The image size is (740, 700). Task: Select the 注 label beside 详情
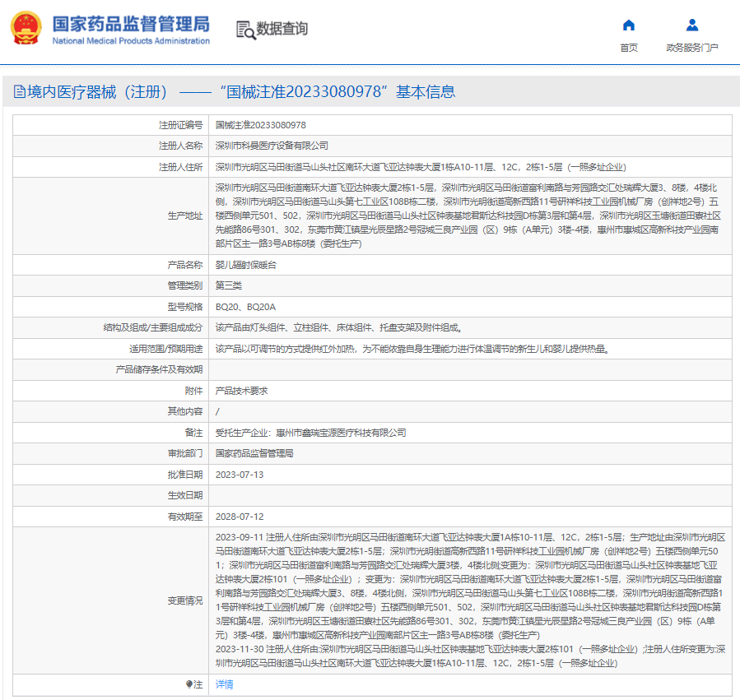coord(194,684)
